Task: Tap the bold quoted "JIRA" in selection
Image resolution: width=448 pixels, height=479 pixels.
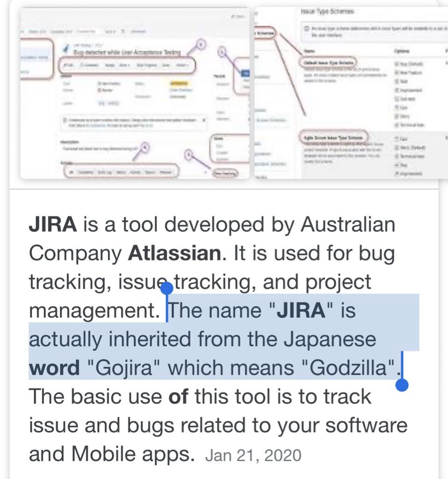Action: coord(301,311)
